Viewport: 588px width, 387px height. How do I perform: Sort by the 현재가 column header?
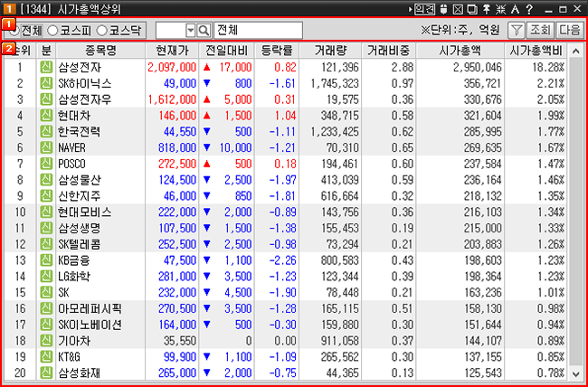click(172, 51)
